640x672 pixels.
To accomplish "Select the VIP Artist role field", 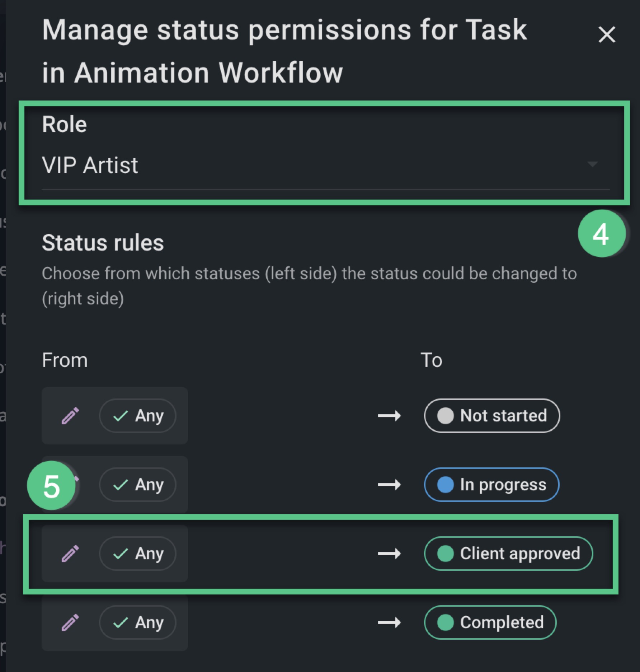I will [325, 165].
